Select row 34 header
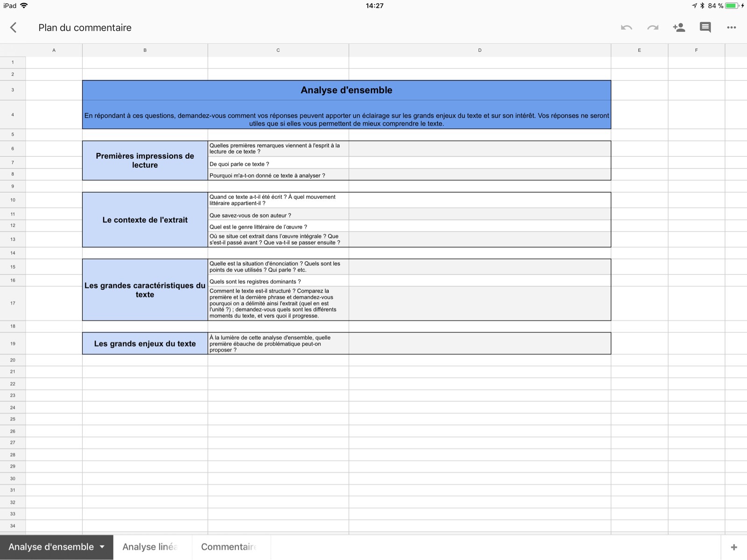 pyautogui.click(x=13, y=526)
